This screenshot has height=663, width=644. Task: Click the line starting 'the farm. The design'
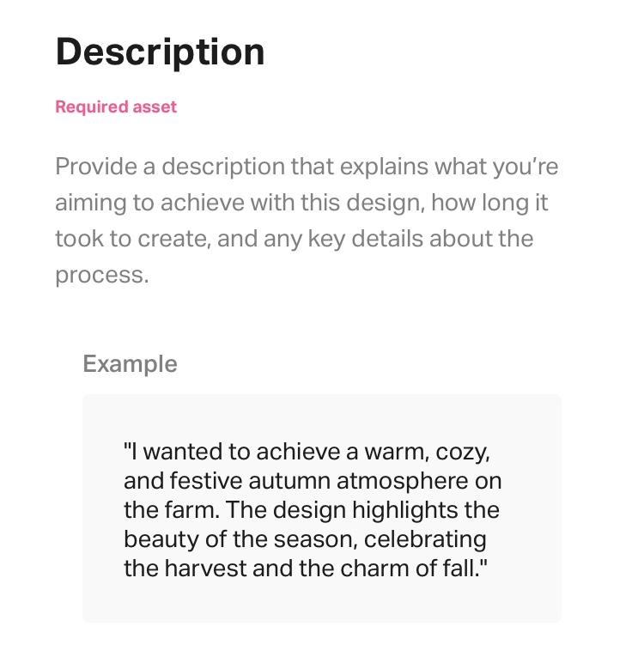pyautogui.click(x=312, y=509)
